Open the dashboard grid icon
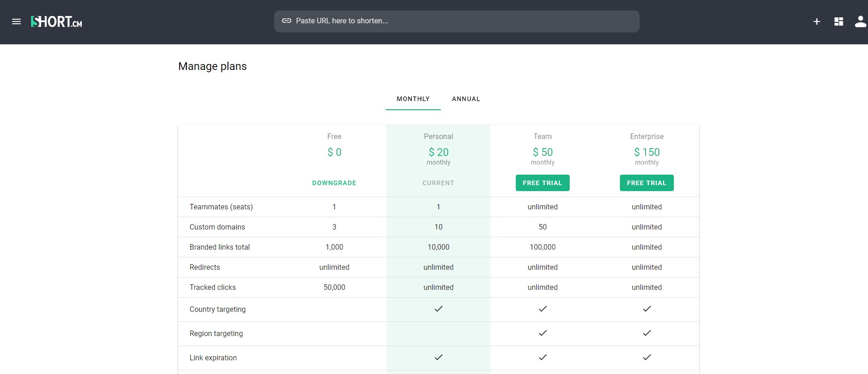 (838, 21)
